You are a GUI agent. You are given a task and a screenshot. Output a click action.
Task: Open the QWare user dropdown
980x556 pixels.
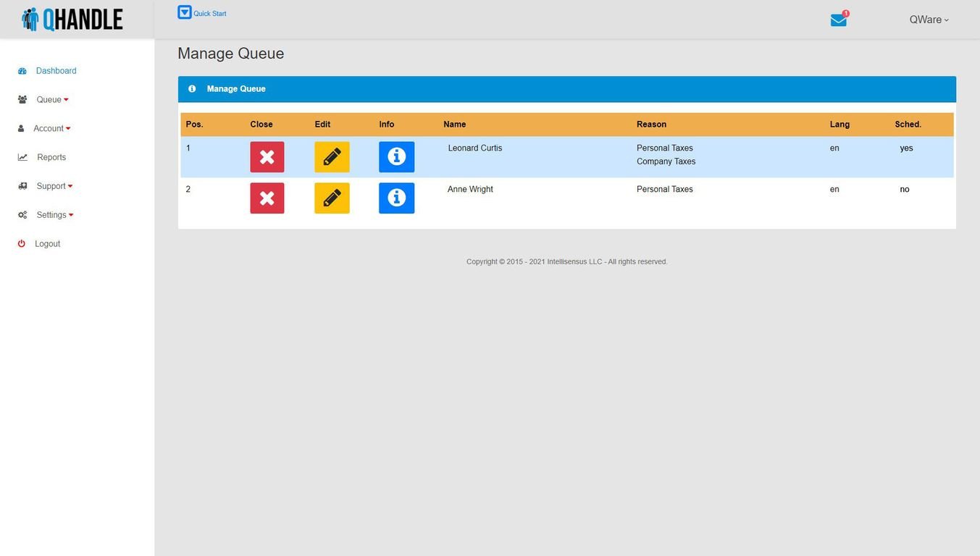click(929, 20)
